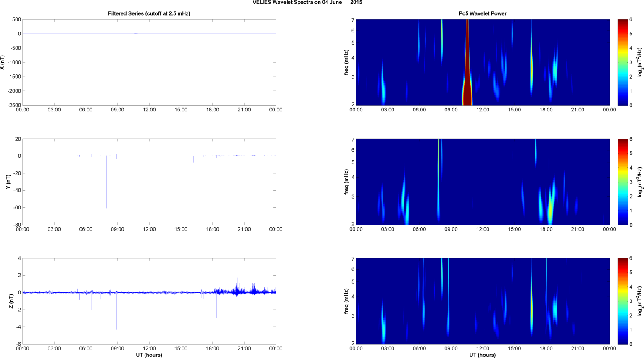Click the log2(nT²/Hz) label beside bottom colorbar
Viewport: 644px width, 358px height.
(640, 301)
